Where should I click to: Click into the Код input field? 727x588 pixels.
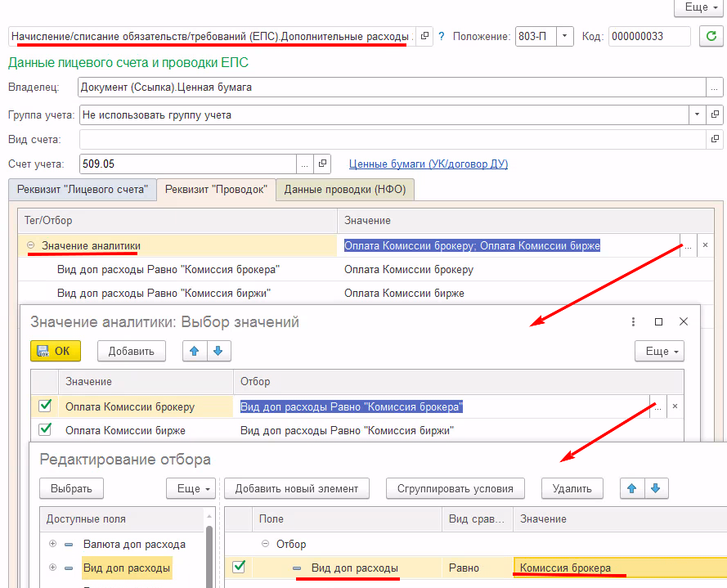coord(648,37)
